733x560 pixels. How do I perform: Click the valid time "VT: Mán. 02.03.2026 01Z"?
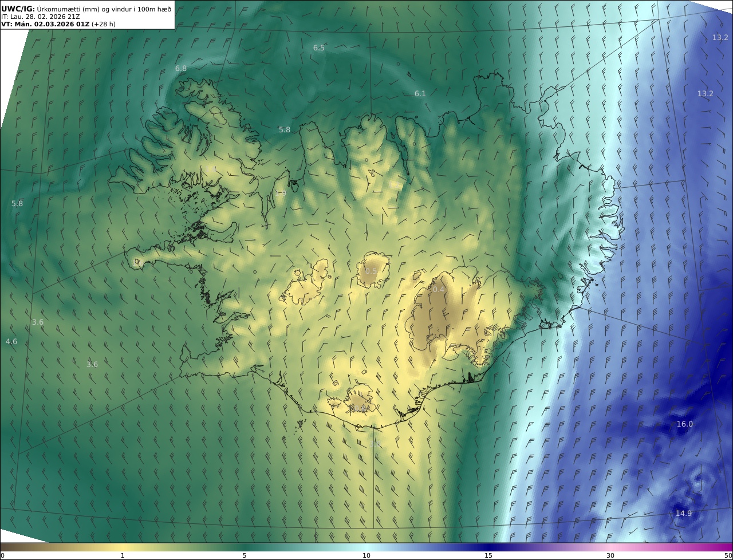[45, 25]
